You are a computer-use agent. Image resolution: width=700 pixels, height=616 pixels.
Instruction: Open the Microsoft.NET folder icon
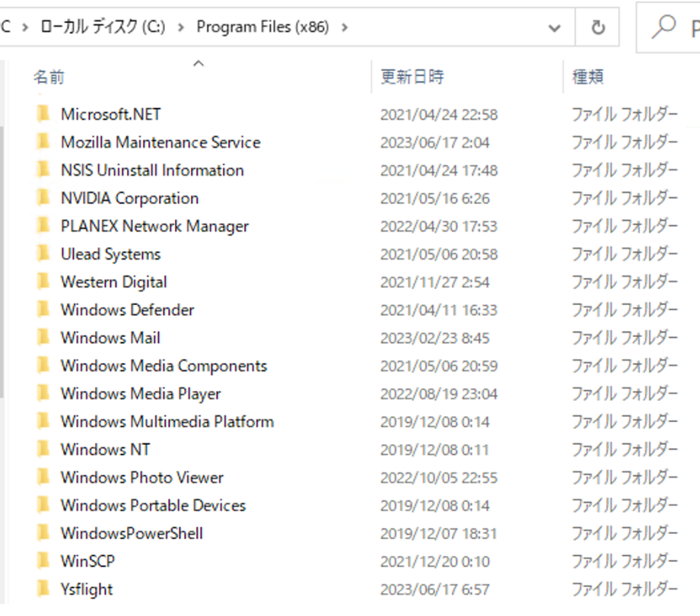click(43, 114)
